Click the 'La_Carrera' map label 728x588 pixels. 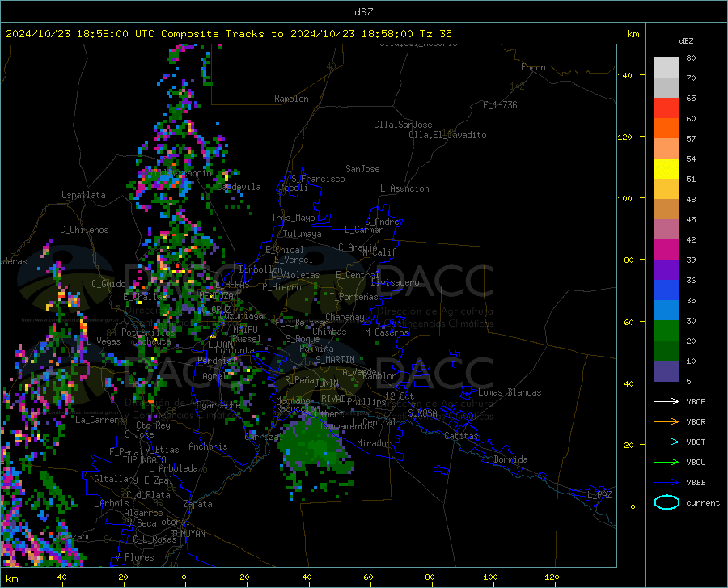[99, 420]
